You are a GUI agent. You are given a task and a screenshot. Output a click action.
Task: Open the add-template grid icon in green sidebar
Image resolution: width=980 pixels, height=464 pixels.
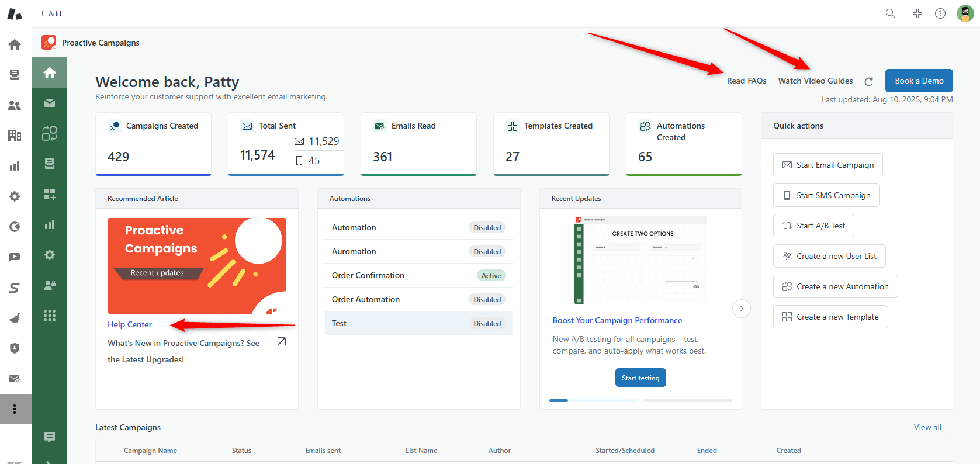[50, 194]
